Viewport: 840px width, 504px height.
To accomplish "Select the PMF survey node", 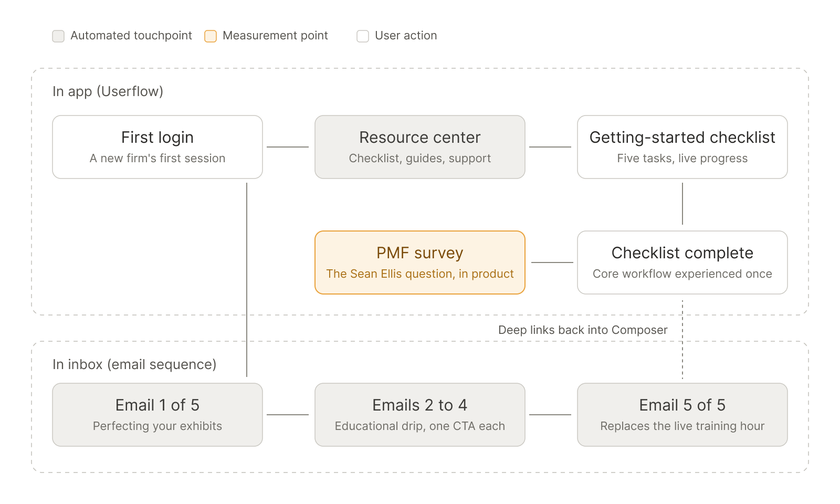I will 420,262.
